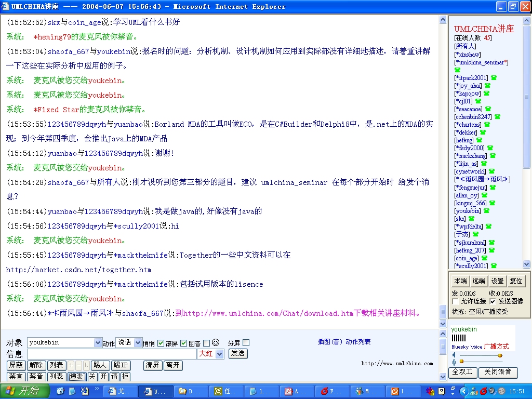Expand the hidden tray icons arrow
Screen dimensions: 532x399
tap(463, 391)
